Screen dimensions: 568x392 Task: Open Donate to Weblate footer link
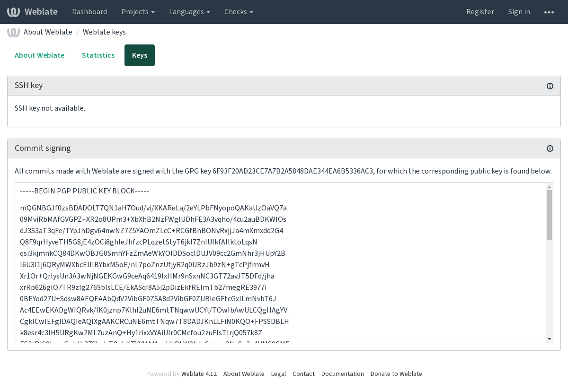tap(396, 374)
